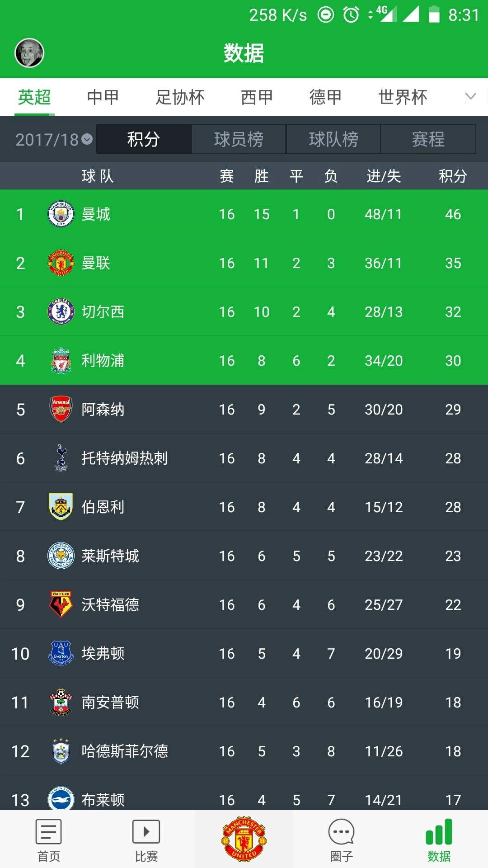Switch to the 世界杯 tab
This screenshot has width=488, height=868.
click(402, 97)
